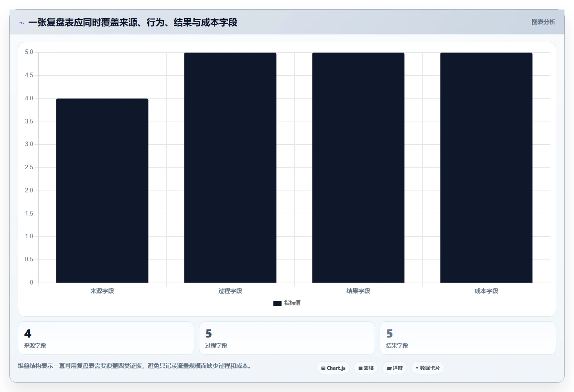Click the 进度 tag chip
Image resolution: width=574 pixels, height=392 pixels.
[395, 368]
